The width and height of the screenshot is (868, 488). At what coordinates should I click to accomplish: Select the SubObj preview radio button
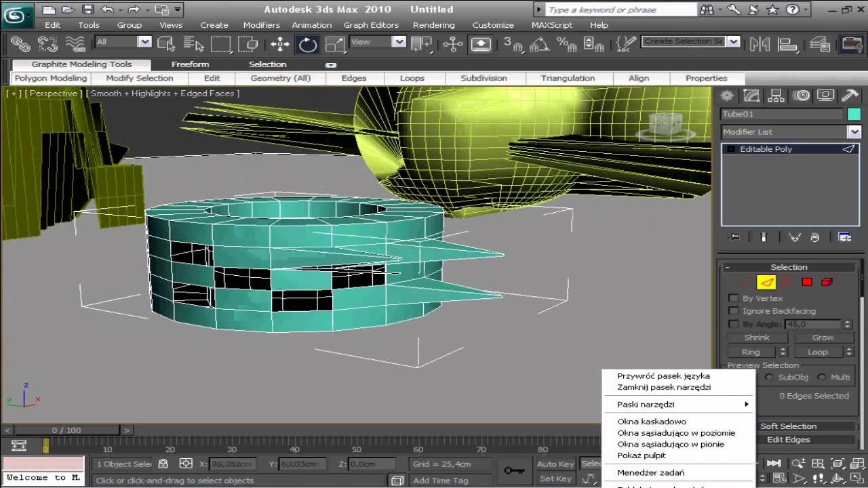769,377
